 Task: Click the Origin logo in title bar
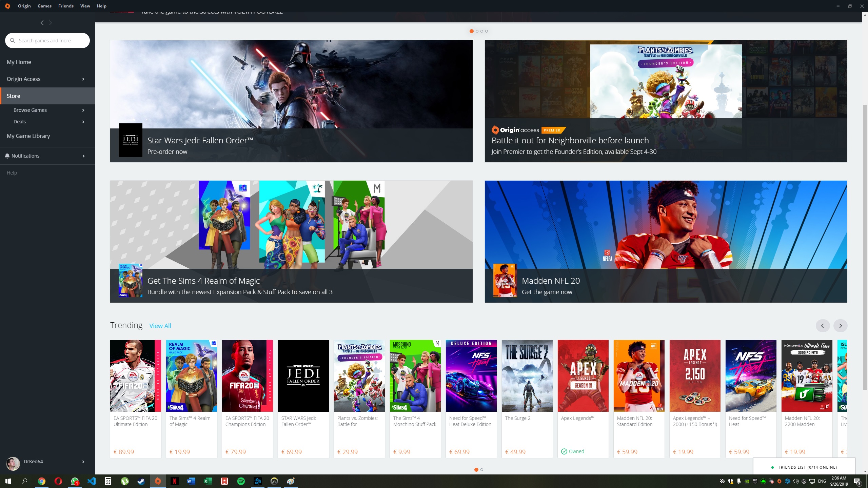7,6
